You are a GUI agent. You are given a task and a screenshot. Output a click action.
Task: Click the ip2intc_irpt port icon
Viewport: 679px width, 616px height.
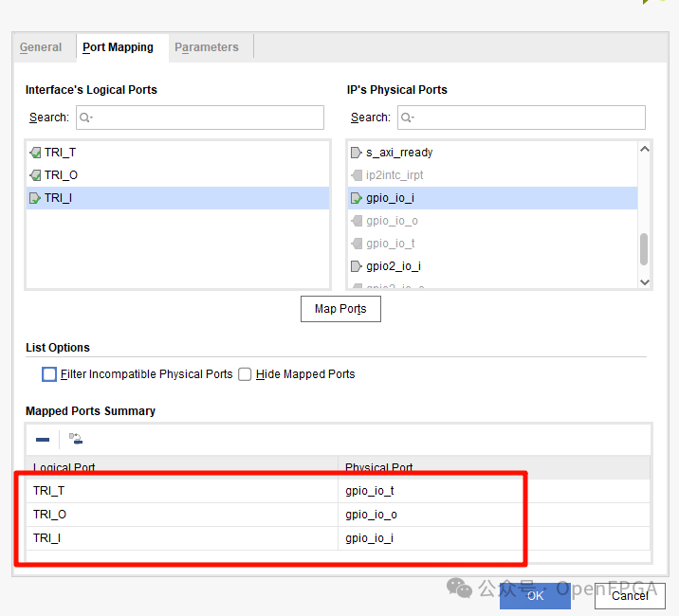(357, 175)
